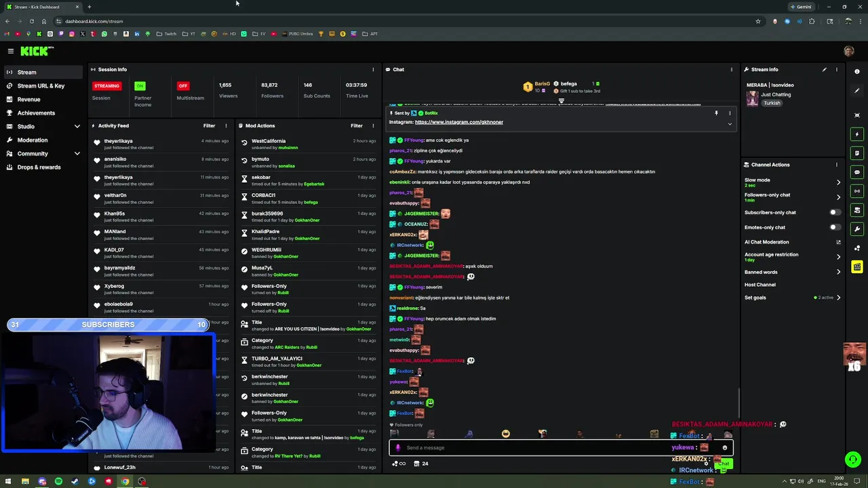The width and height of the screenshot is (868, 488).
Task: Open new browser tab
Action: point(89,7)
